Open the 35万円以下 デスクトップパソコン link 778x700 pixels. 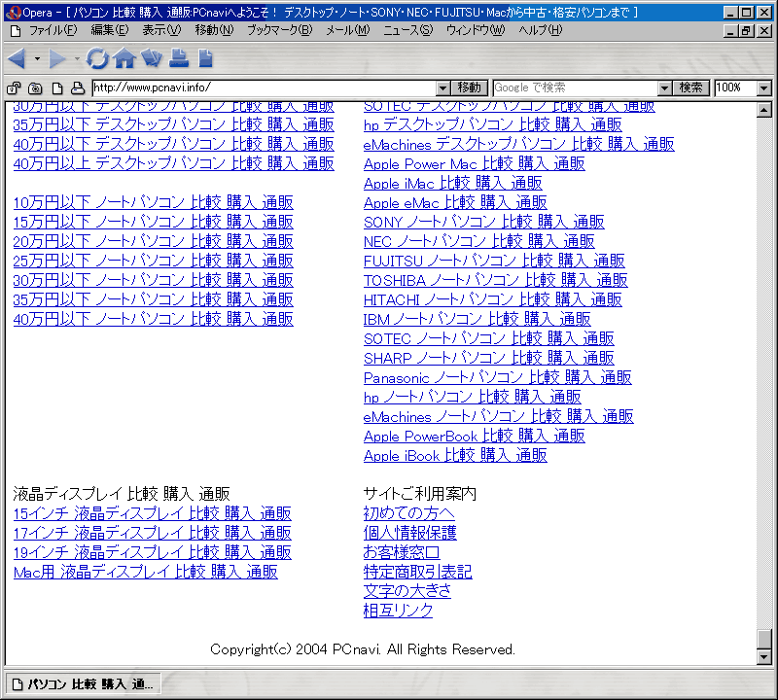174,124
